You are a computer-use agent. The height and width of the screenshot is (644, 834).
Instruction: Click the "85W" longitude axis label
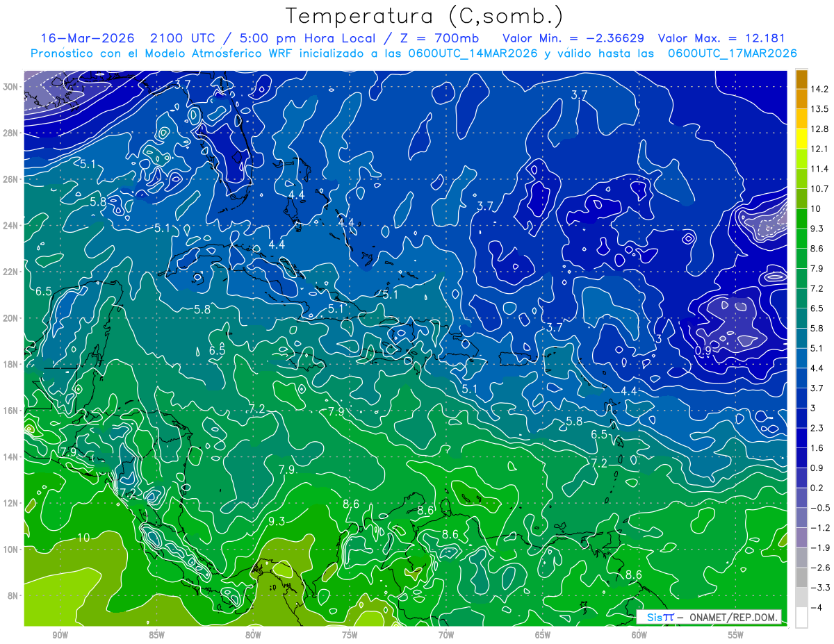[x=156, y=634]
